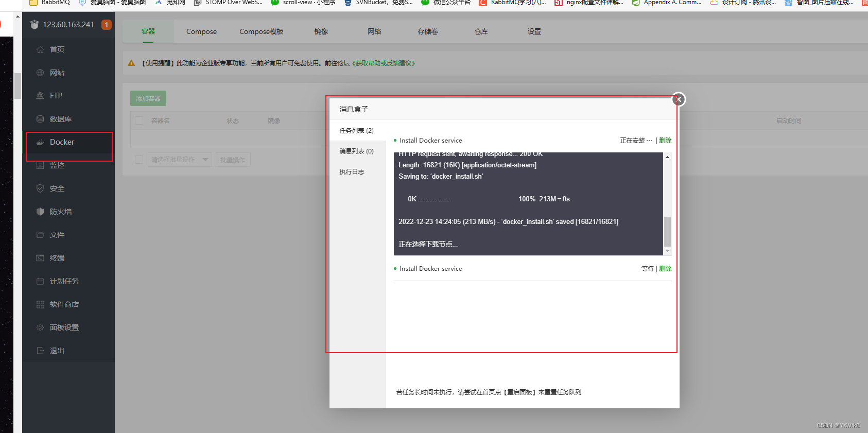868x433 pixels.
Task: Switch to the Compose模板 tab
Action: click(x=262, y=31)
